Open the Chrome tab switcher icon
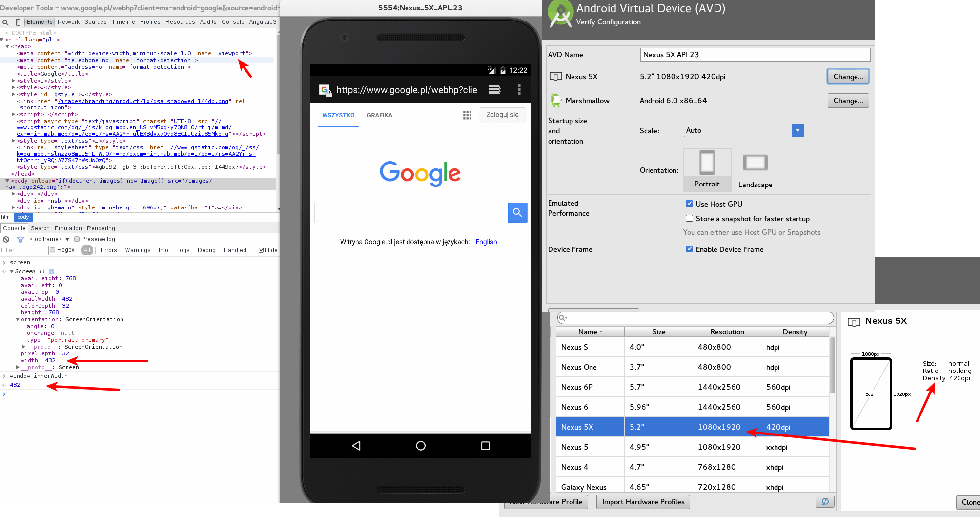Image resolution: width=980 pixels, height=517 pixels. (x=495, y=90)
